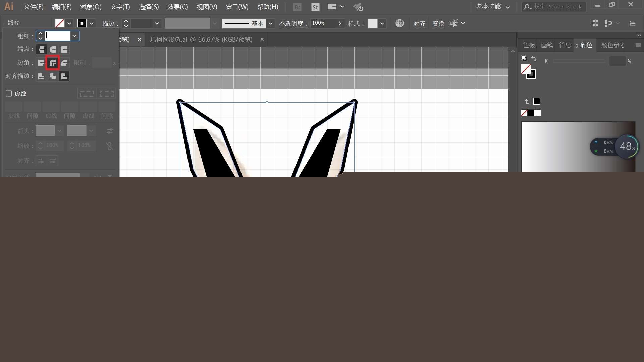Switch to the 色板 swatches tab
The height and width of the screenshot is (362, 644).
[x=529, y=45]
